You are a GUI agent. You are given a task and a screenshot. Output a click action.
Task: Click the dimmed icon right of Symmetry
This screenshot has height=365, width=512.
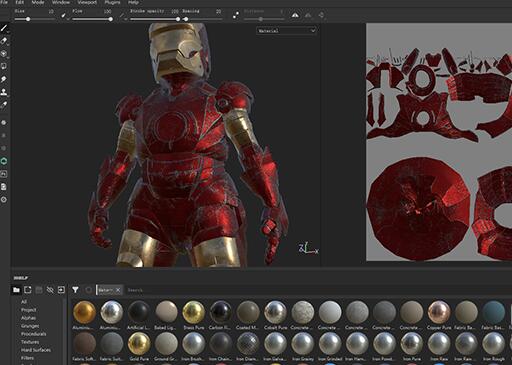click(x=308, y=15)
